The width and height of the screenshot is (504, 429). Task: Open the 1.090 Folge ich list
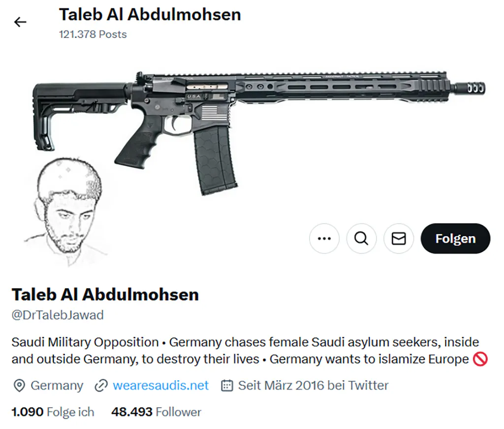[53, 412]
